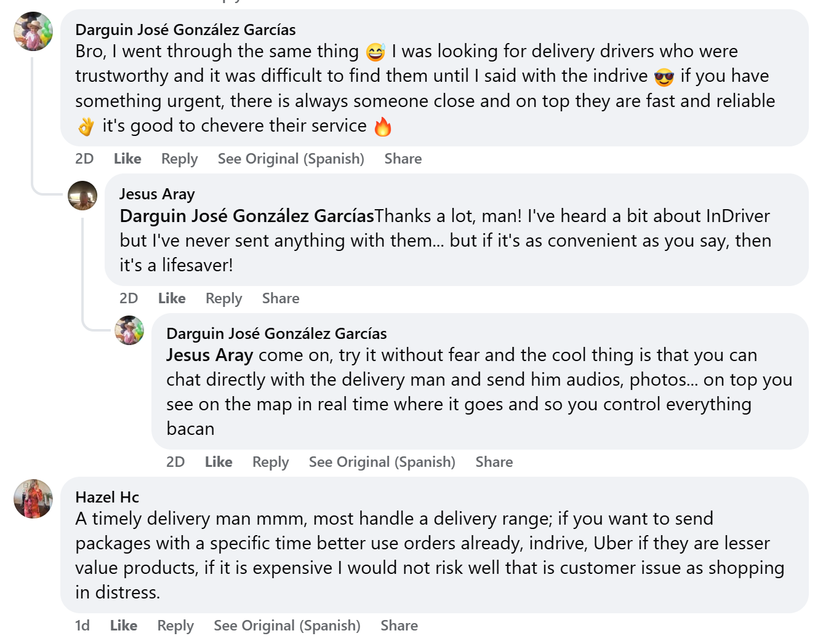The width and height of the screenshot is (839, 644).
Task: Reply to Hazel Hc's comment
Action: (175, 626)
